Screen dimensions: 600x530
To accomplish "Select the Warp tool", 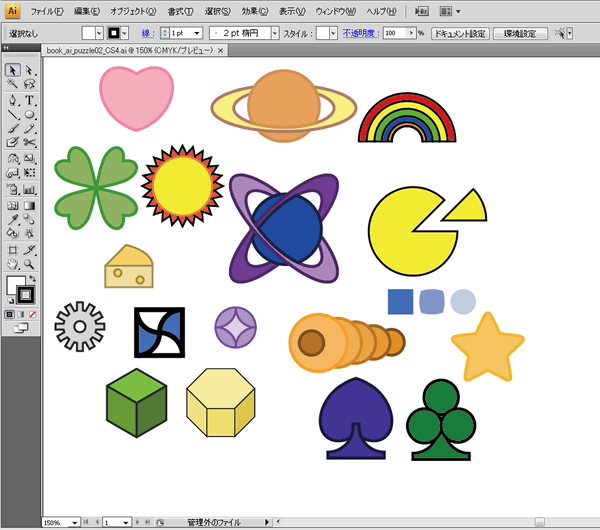I will pyautogui.click(x=13, y=173).
